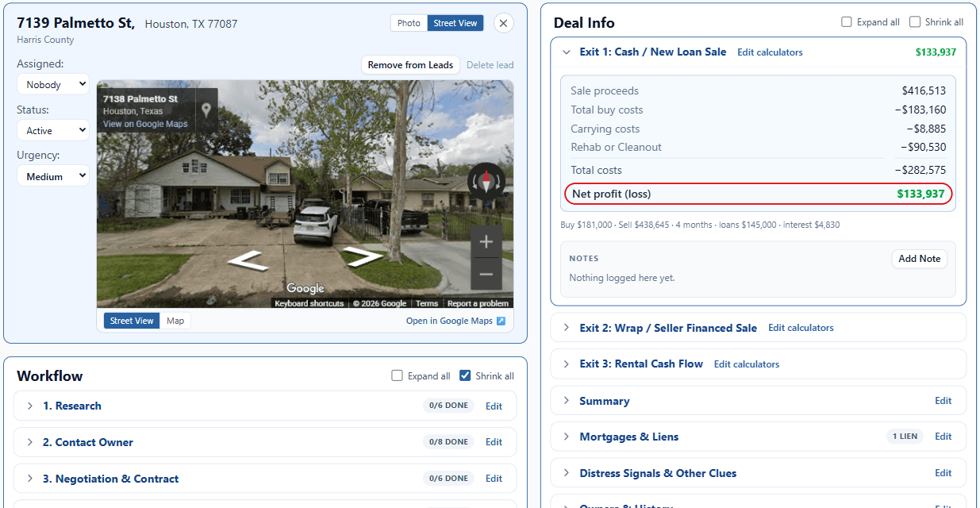
Task: Expand Distress Signals & Other Clues
Action: (566, 473)
